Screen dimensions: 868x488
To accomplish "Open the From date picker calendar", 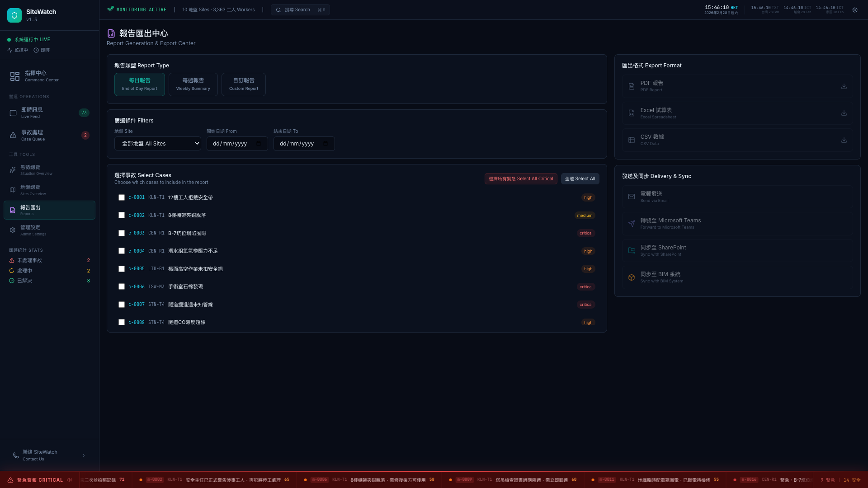I will click(259, 144).
